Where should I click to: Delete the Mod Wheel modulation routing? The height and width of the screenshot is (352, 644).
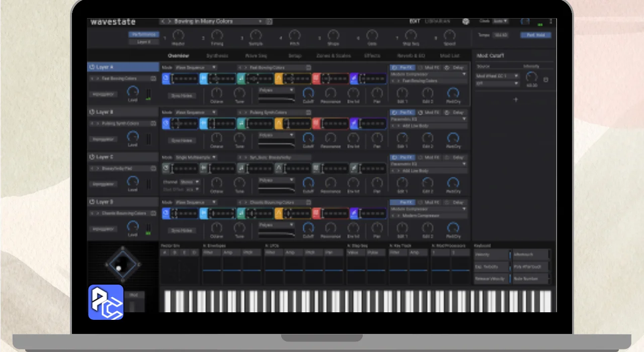coord(546,79)
